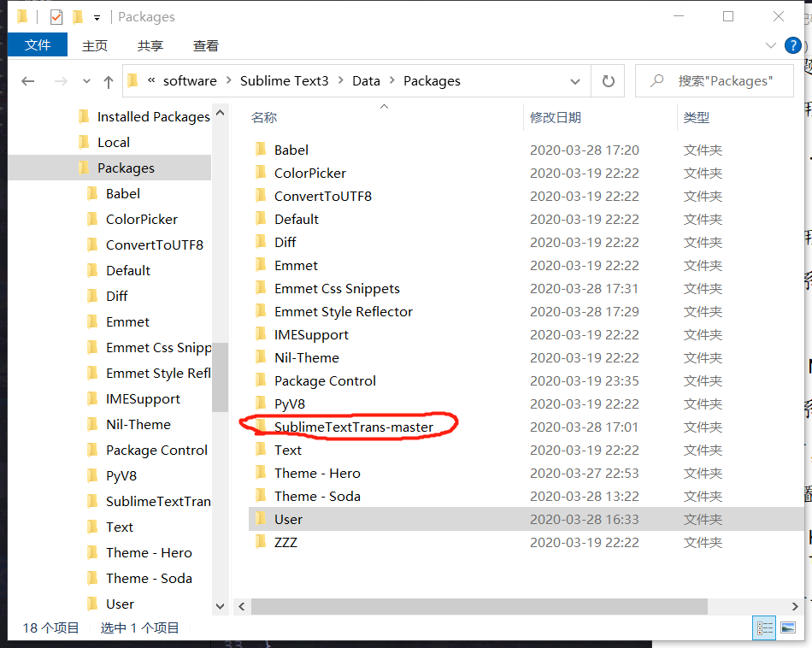812x648 pixels.
Task: Click the horizontal scrollbar thumb
Action: (x=480, y=606)
